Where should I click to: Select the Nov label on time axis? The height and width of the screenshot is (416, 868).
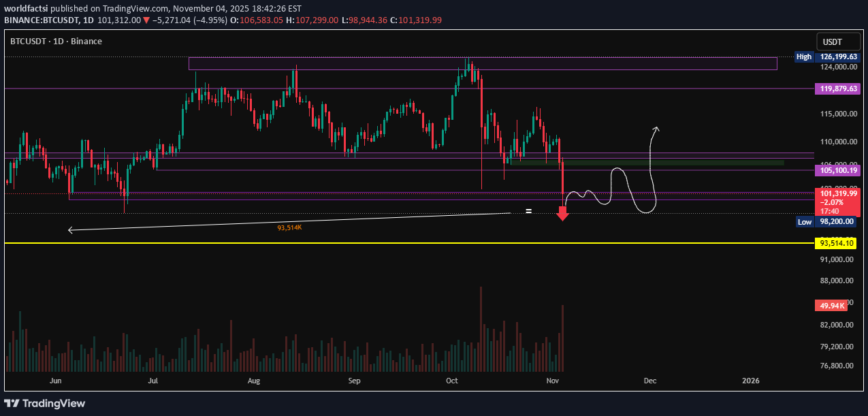coord(553,381)
